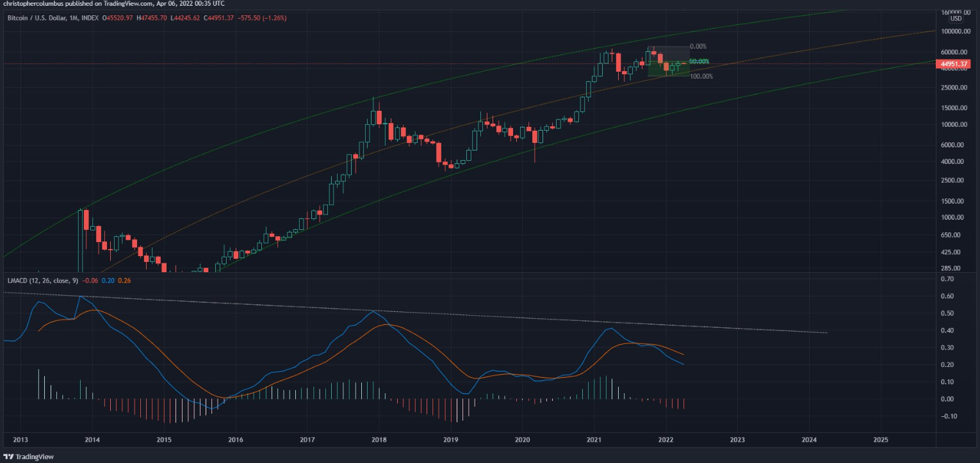Click the 10000.00 price axis label
Image resolution: width=980 pixels, height=463 pixels.
coord(954,124)
